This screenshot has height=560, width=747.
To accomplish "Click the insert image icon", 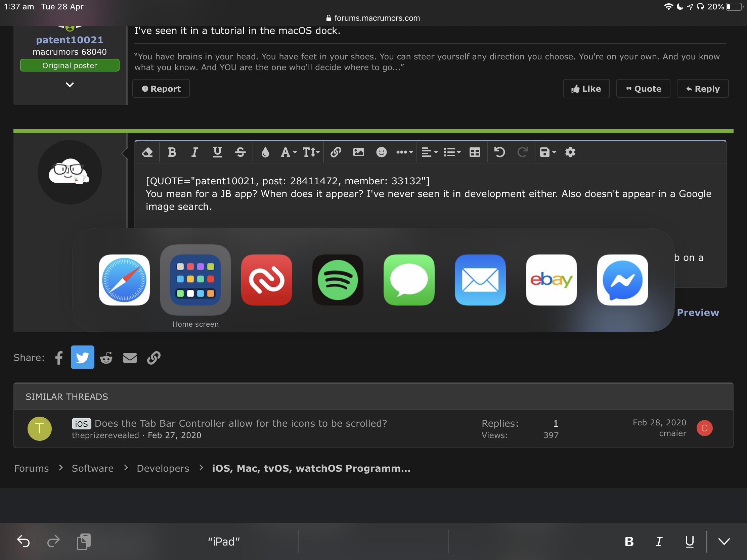I will tap(358, 152).
